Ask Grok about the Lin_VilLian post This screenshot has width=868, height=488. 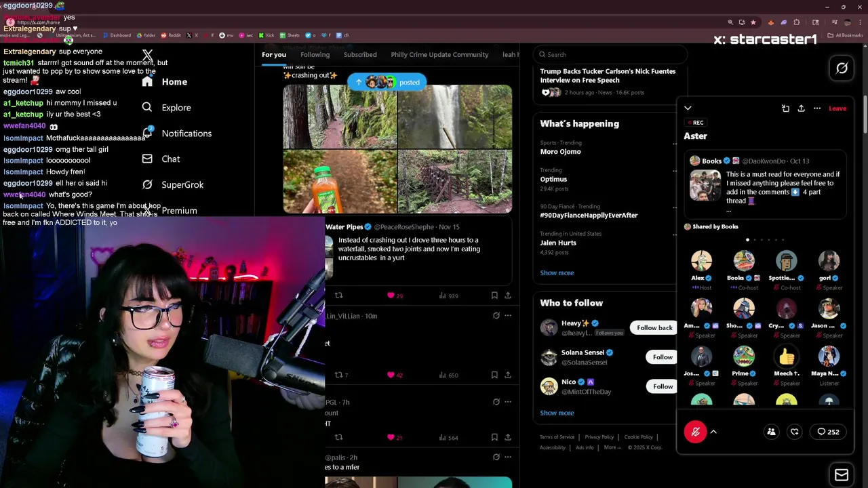pyautogui.click(x=496, y=316)
